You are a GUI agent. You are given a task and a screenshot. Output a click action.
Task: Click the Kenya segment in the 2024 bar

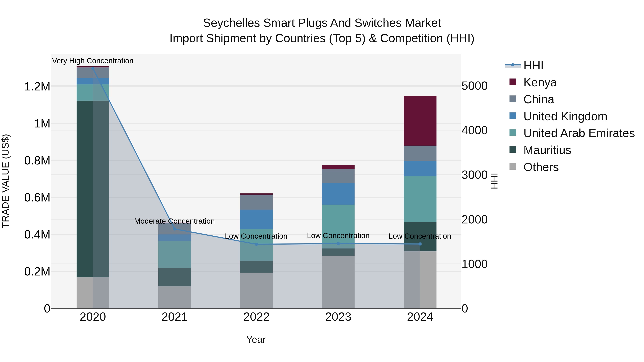(420, 121)
